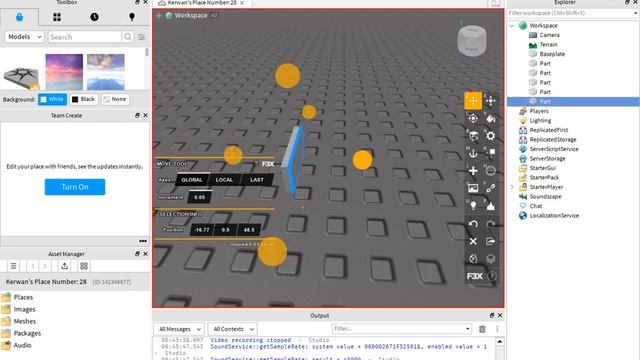Select Baseplate in Explorer
640x360 pixels.
[x=552, y=54]
